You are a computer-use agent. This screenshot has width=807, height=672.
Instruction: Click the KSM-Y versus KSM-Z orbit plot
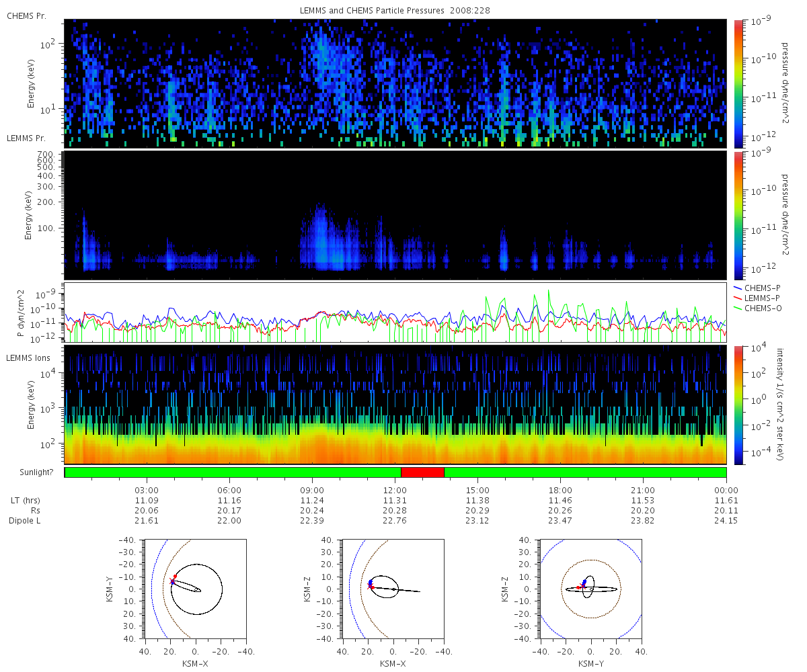pyautogui.click(x=590, y=589)
